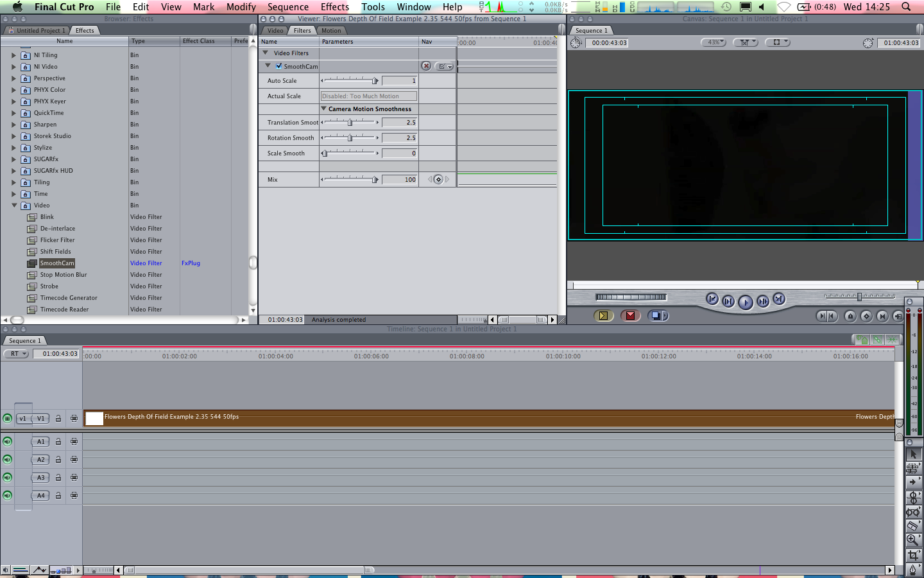The height and width of the screenshot is (578, 924).
Task: Open the Canvas zoom 43% dropdown
Action: (714, 42)
